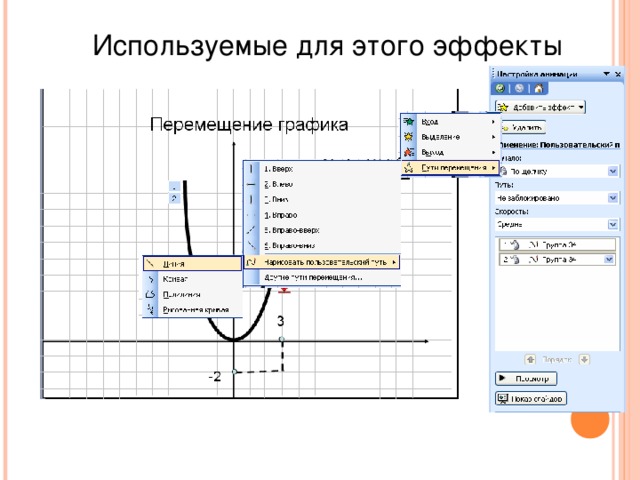Open the Начало combo box showing По щелчку
The width and height of the screenshot is (640, 480).
pyautogui.click(x=558, y=171)
